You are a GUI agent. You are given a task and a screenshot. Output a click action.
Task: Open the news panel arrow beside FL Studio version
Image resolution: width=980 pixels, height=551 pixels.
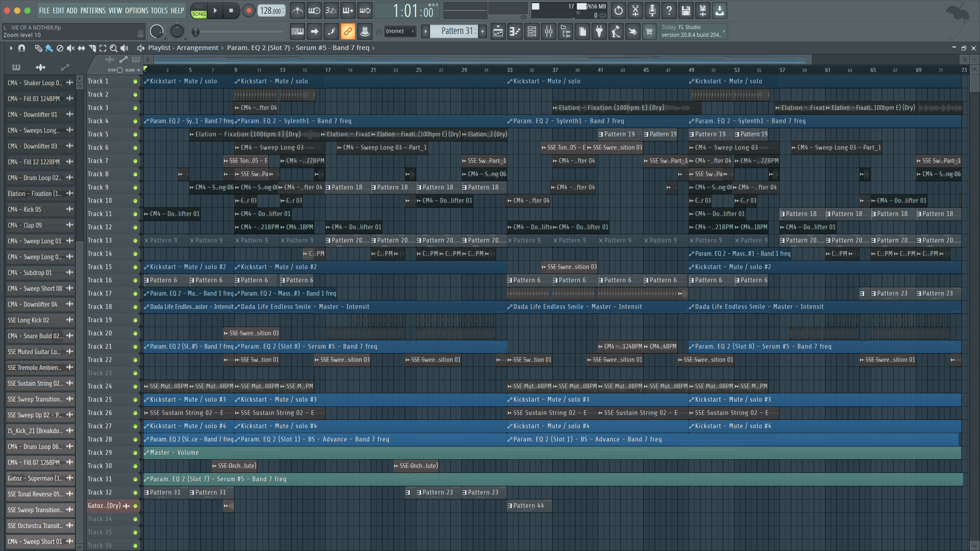pyautogui.click(x=724, y=32)
